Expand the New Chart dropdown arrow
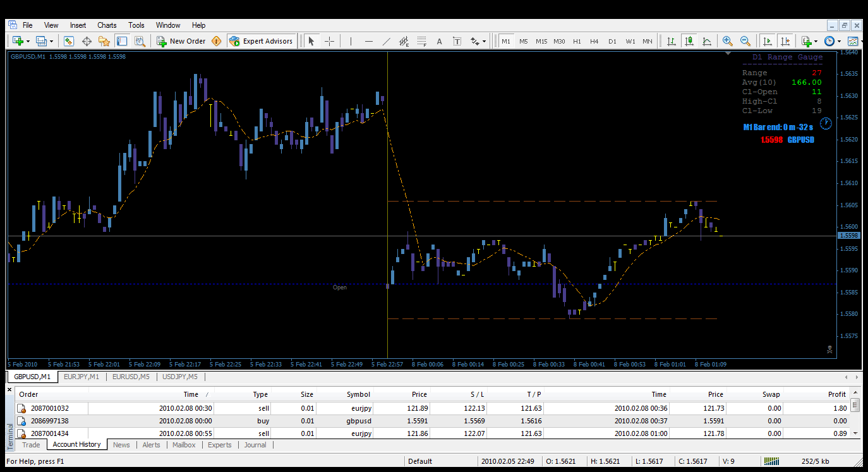 [x=28, y=41]
